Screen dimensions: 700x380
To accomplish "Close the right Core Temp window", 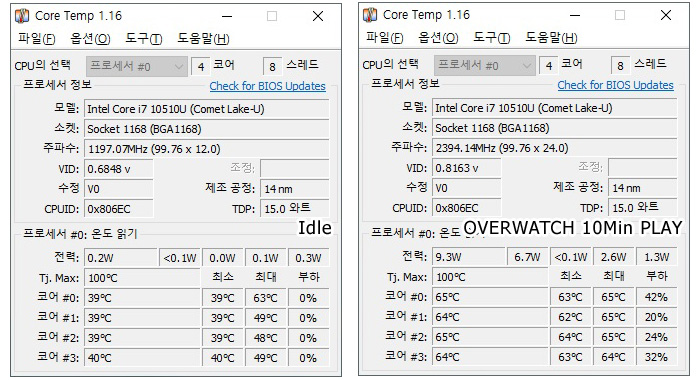I will (x=666, y=16).
